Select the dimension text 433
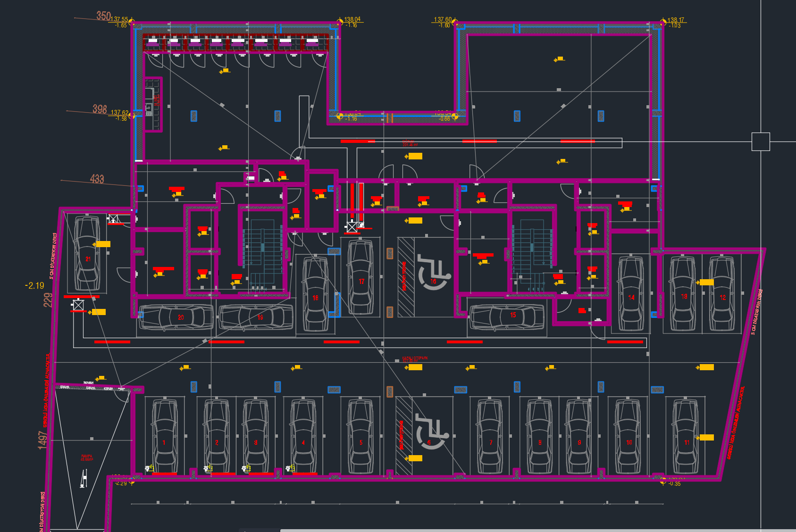The image size is (796, 532). 97,179
